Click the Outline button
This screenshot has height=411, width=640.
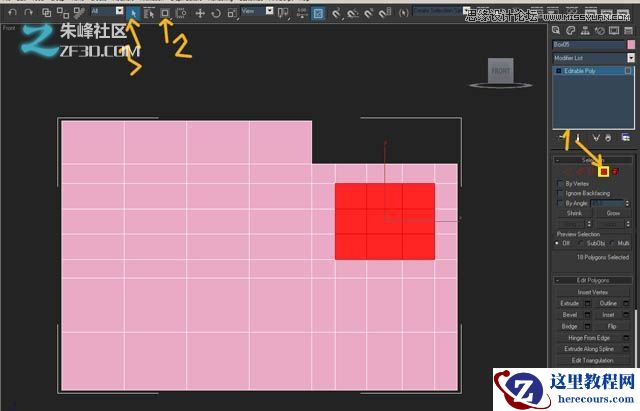tap(608, 303)
